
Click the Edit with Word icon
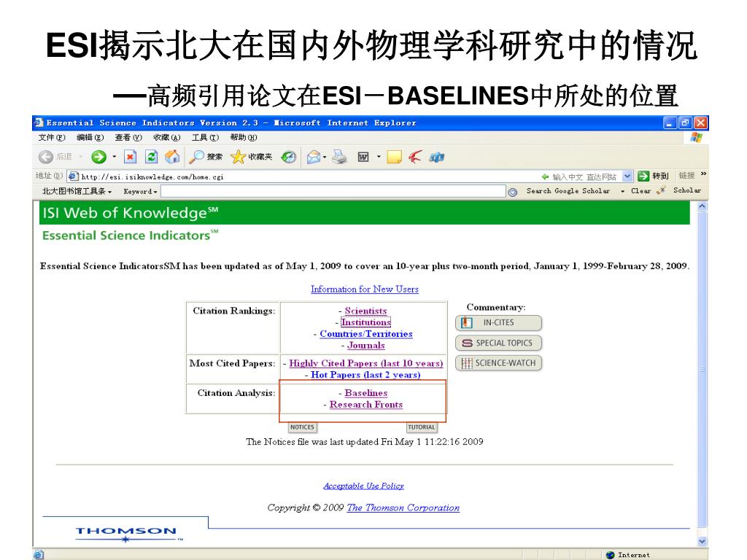(x=363, y=157)
